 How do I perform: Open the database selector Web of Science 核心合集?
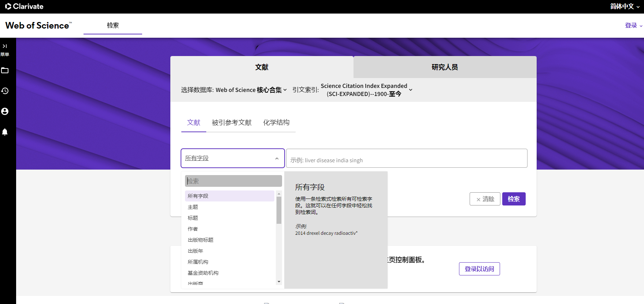point(251,90)
